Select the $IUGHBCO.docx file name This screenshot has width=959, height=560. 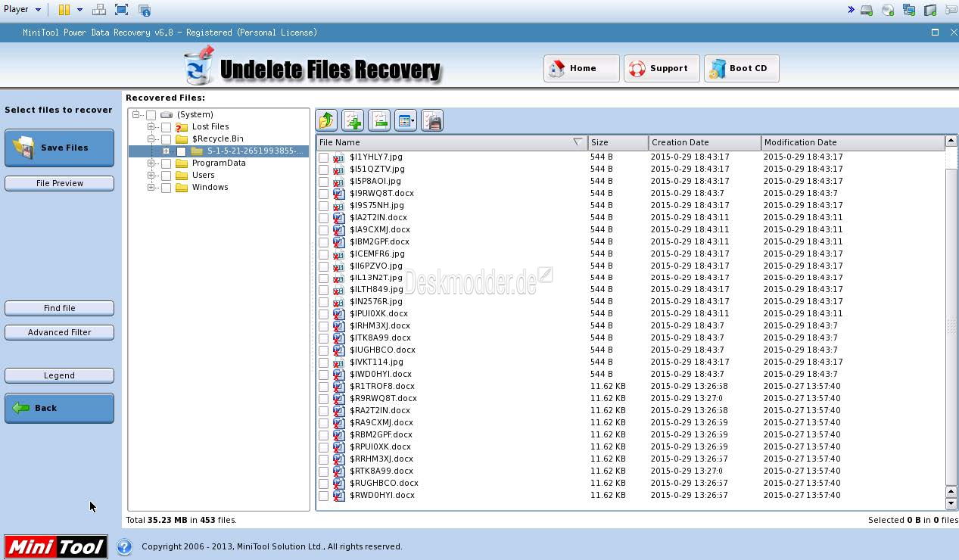pyautogui.click(x=382, y=350)
